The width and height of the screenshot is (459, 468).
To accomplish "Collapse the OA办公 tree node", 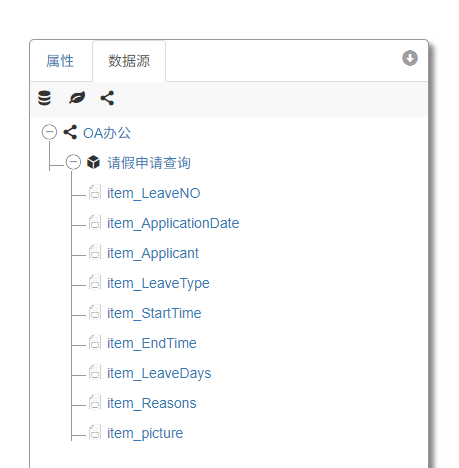I will click(49, 132).
